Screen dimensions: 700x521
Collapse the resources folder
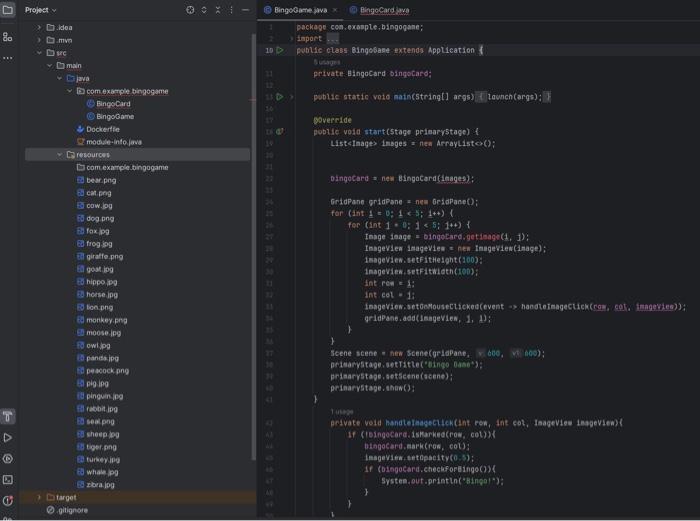[x=59, y=154]
